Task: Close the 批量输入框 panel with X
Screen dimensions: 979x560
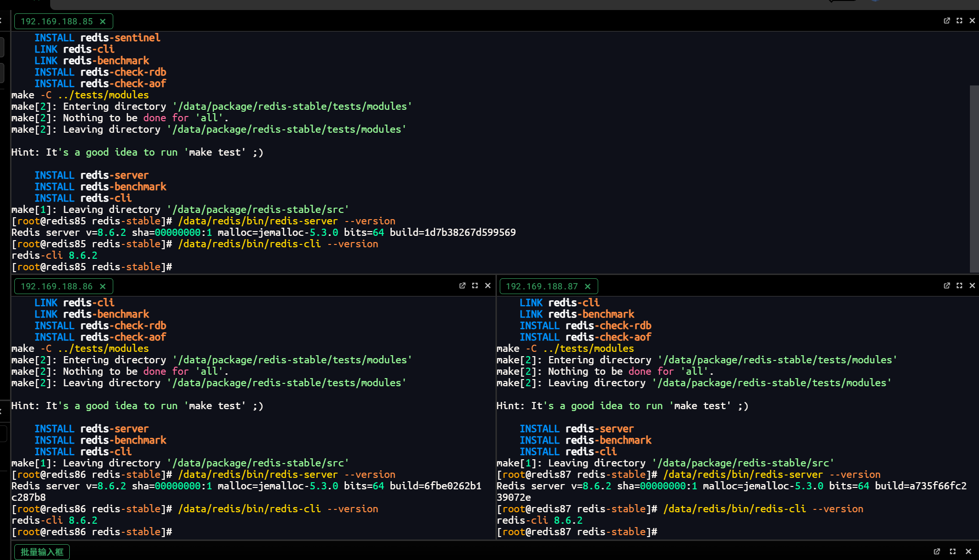Action: tap(968, 551)
